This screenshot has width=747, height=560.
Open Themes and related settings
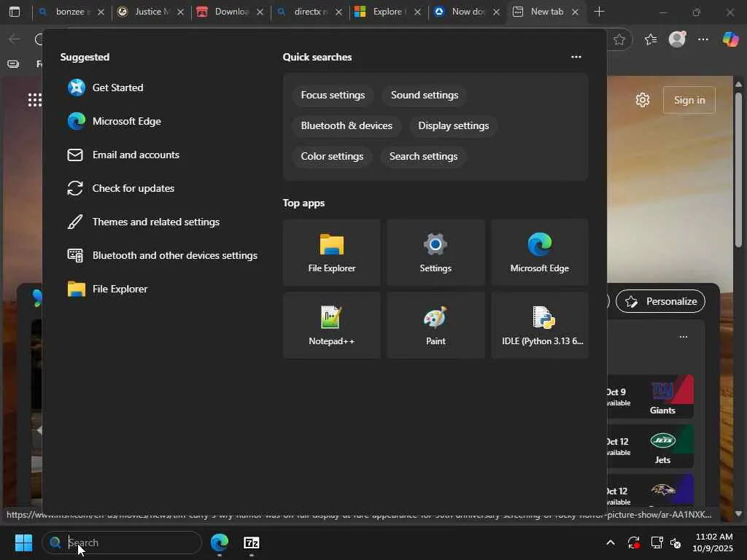144,222
